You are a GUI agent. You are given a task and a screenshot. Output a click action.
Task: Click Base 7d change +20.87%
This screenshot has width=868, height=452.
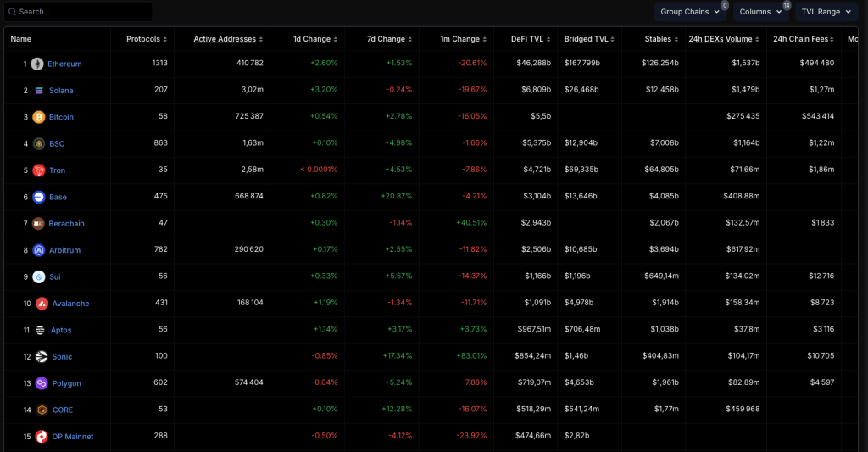[x=397, y=196]
